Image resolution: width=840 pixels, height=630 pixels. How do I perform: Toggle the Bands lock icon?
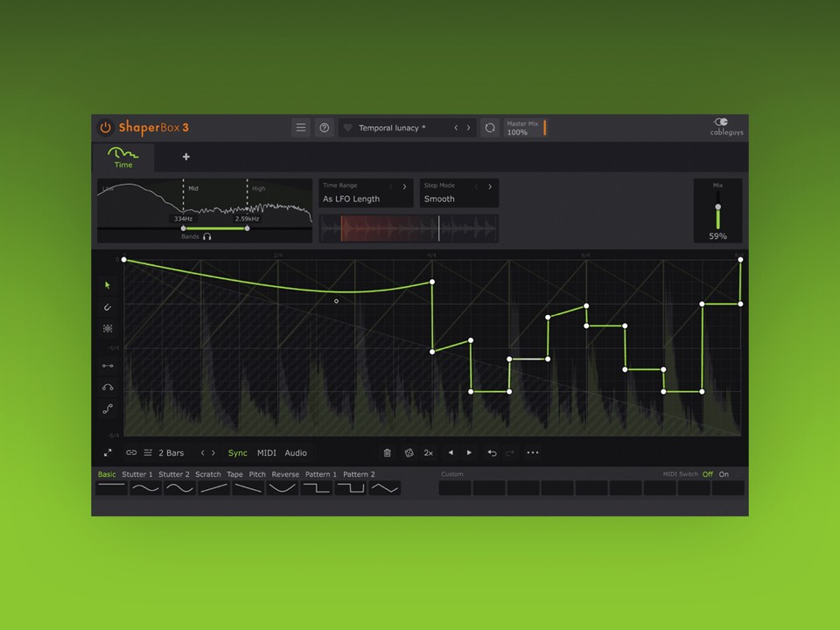coord(207,236)
